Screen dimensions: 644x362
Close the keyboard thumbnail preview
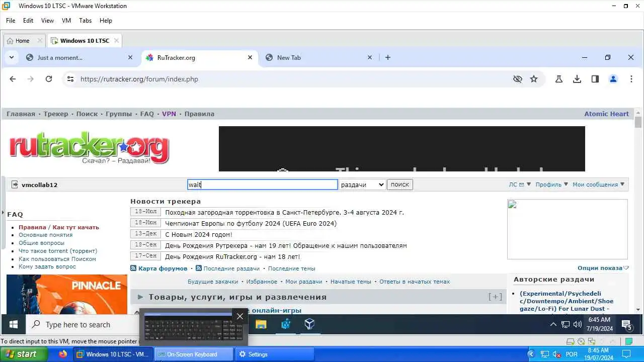[240, 316]
